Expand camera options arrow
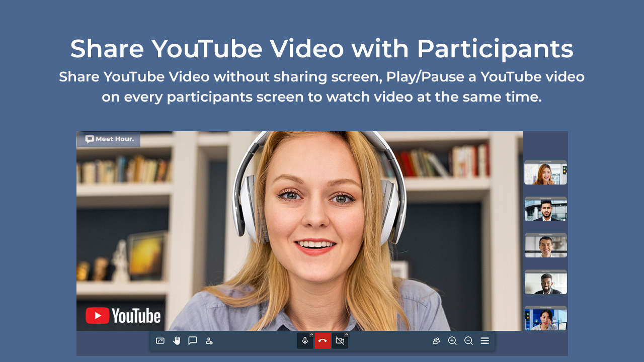The width and height of the screenshot is (644, 362). click(x=346, y=334)
